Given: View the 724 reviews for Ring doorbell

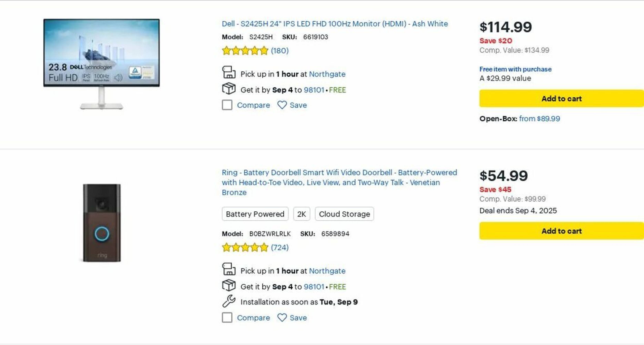Looking at the screenshot, I should [x=280, y=247].
